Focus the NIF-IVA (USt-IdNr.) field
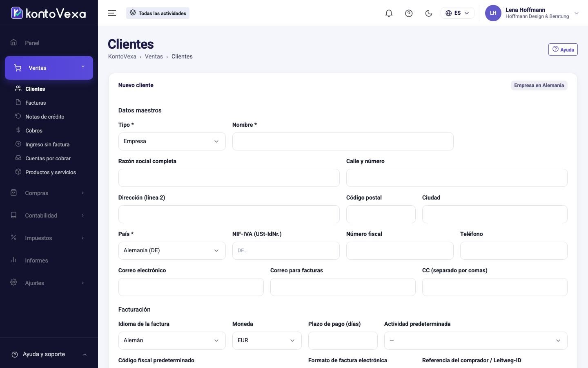 pyautogui.click(x=286, y=251)
